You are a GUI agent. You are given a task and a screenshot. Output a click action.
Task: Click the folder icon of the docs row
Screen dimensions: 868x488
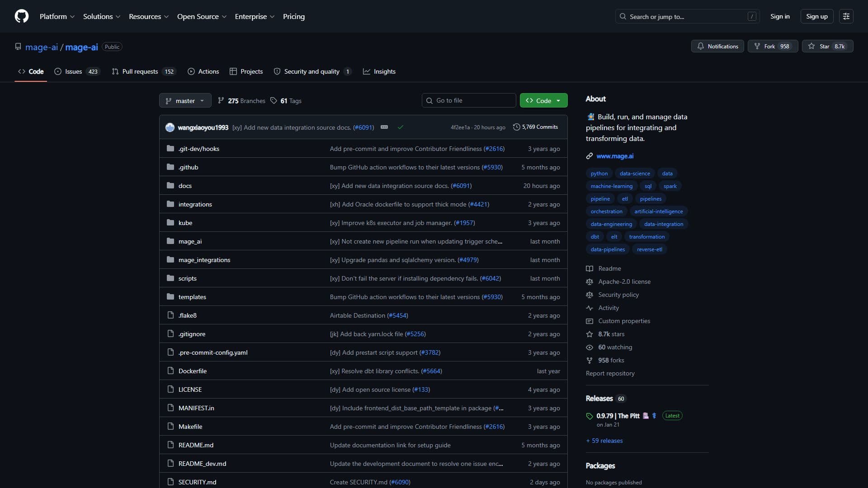pos(170,186)
